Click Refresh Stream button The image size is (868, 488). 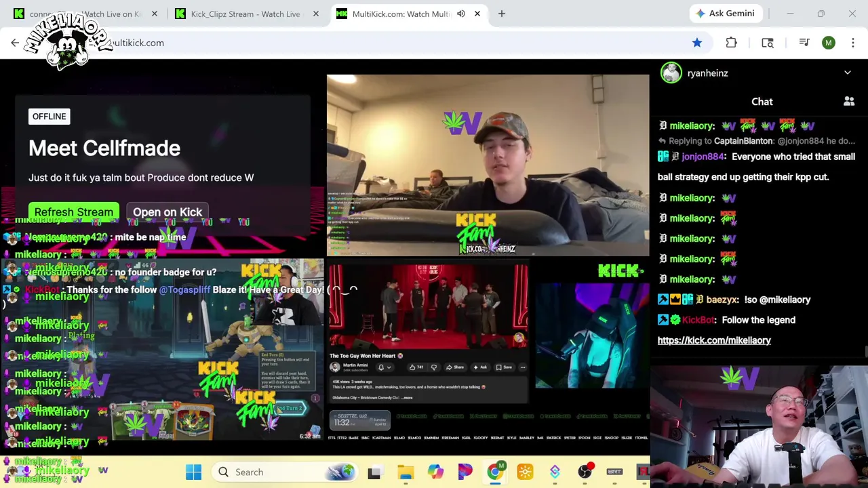(x=74, y=212)
